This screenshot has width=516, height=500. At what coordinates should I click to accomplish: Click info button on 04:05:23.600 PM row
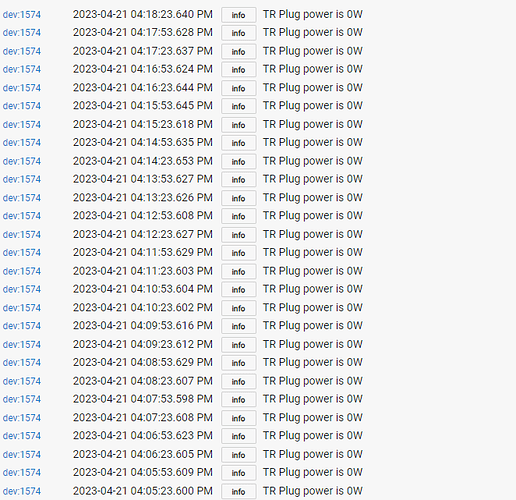click(x=239, y=492)
